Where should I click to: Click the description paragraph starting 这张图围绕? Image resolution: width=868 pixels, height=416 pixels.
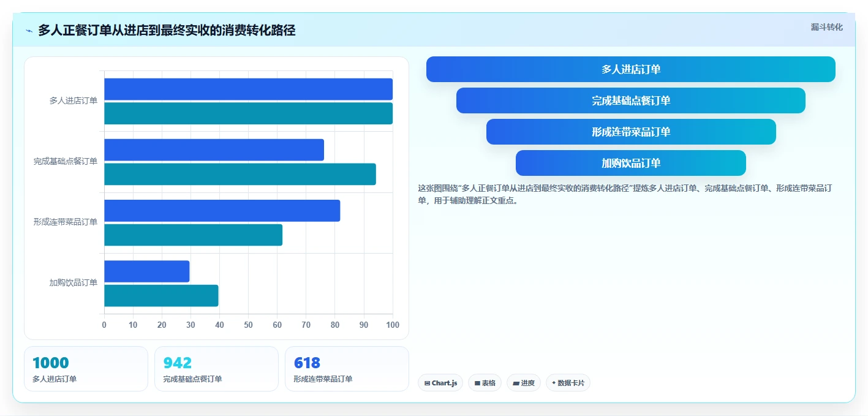point(624,194)
